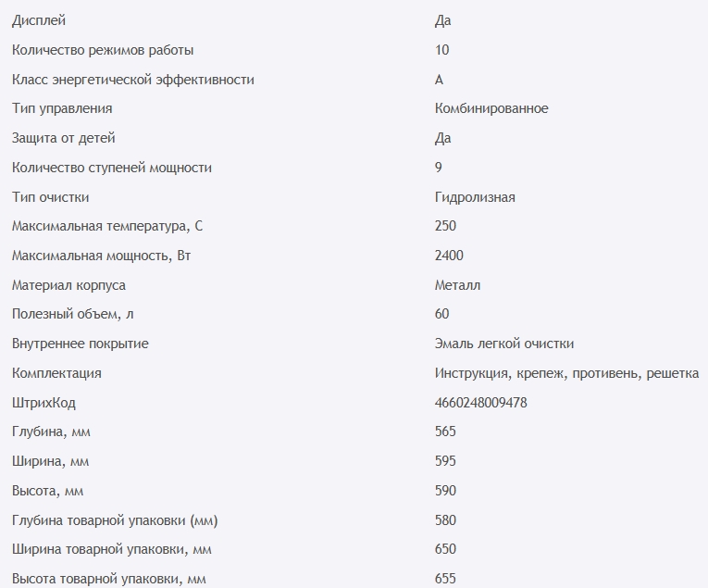The image size is (708, 588).
Task: Select 'Максимальная температура, С' label
Action: point(106,226)
